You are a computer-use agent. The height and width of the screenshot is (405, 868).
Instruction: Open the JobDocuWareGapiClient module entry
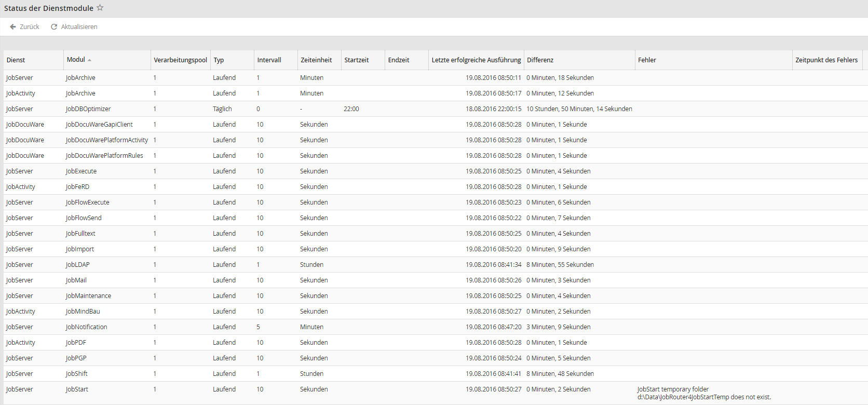pyautogui.click(x=99, y=125)
